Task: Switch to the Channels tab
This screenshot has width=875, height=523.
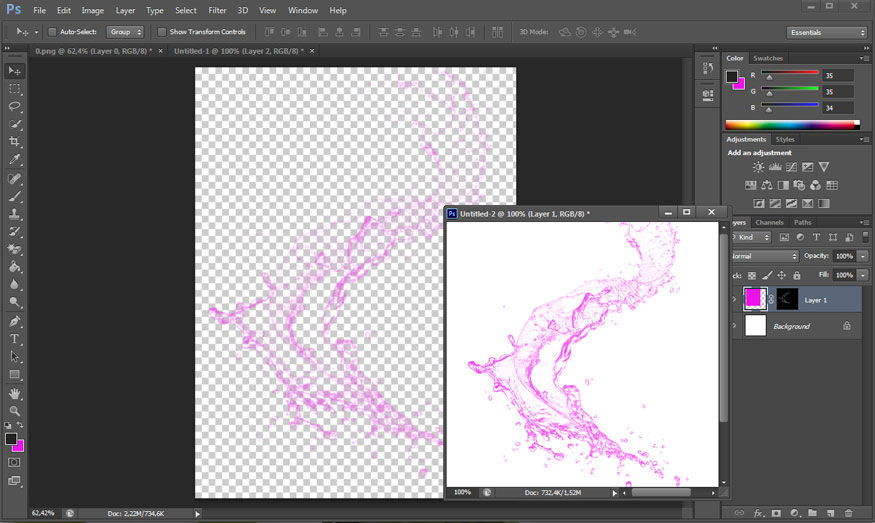Action: coord(769,222)
